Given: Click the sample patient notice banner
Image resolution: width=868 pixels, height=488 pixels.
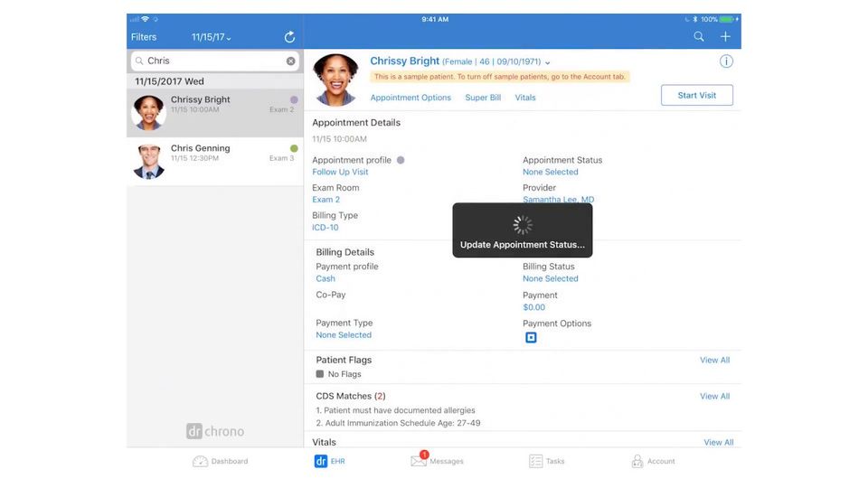Looking at the screenshot, I should coord(500,77).
